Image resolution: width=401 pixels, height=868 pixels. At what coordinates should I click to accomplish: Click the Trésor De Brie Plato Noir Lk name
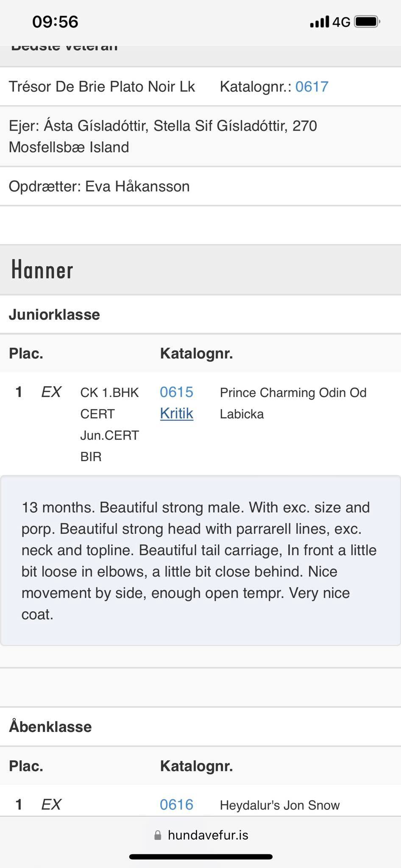(102, 86)
